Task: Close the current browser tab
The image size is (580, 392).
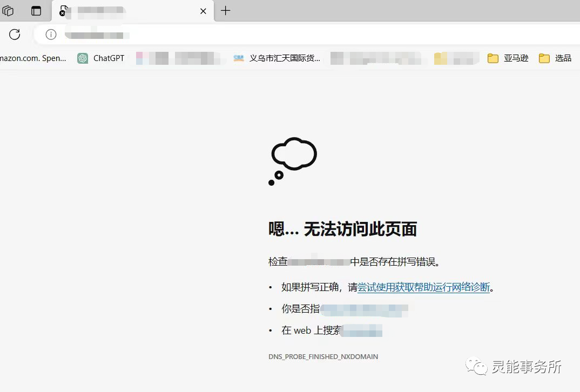Action: (x=203, y=11)
